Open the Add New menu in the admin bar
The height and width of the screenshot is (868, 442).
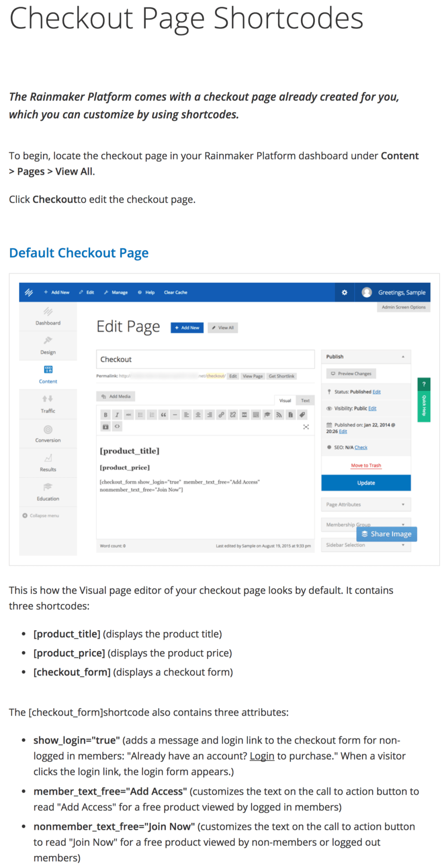click(x=56, y=292)
